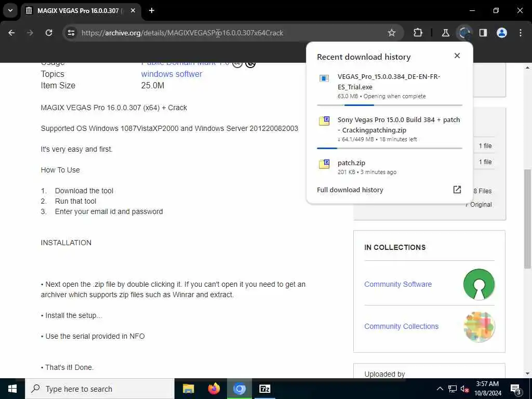Image resolution: width=532 pixels, height=399 pixels.
Task: Switch to Chrome in the taskbar
Action: 239,389
